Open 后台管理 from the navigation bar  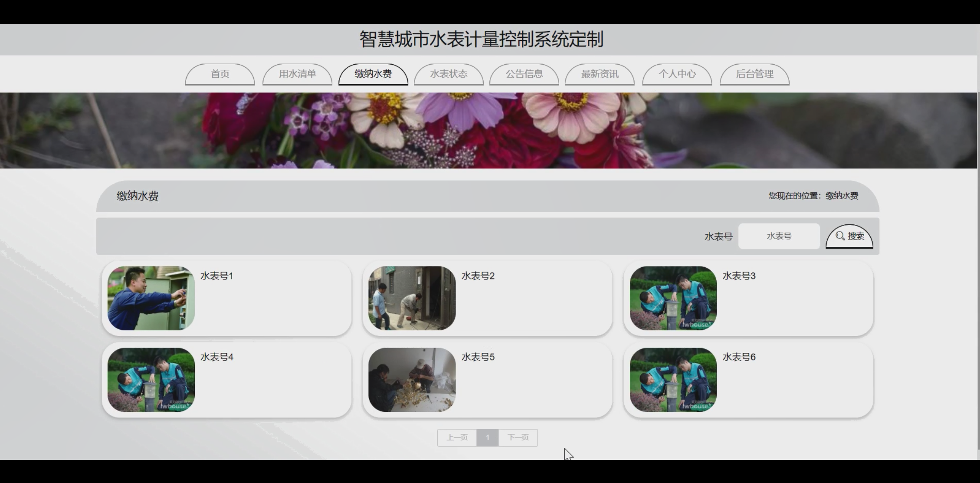point(754,74)
